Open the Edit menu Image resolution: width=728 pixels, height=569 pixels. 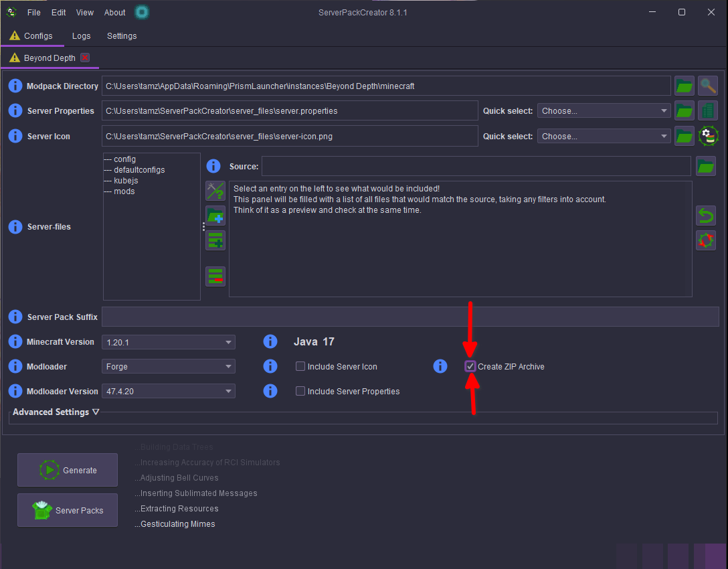58,13
